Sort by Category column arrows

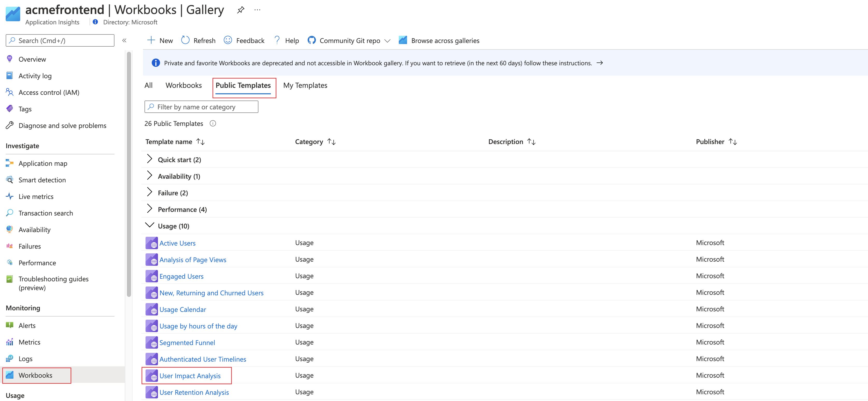point(331,141)
